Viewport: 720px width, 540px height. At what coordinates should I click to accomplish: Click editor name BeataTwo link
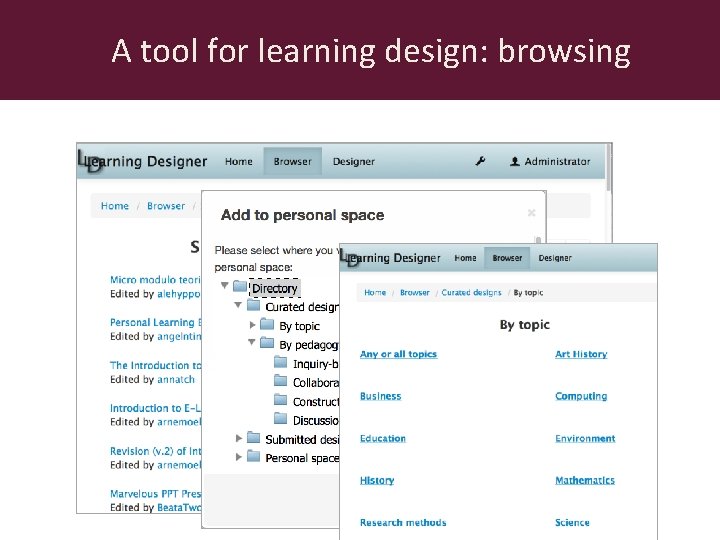[x=179, y=507]
